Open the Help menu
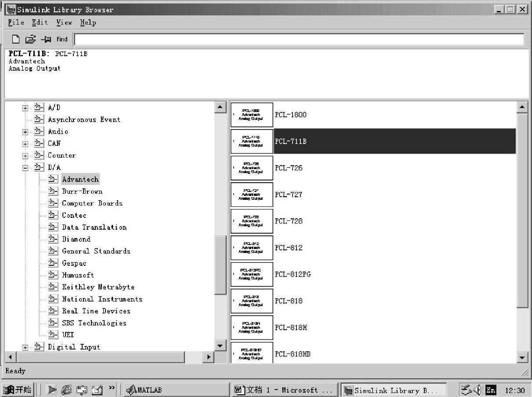The height and width of the screenshot is (397, 532). pos(88,22)
